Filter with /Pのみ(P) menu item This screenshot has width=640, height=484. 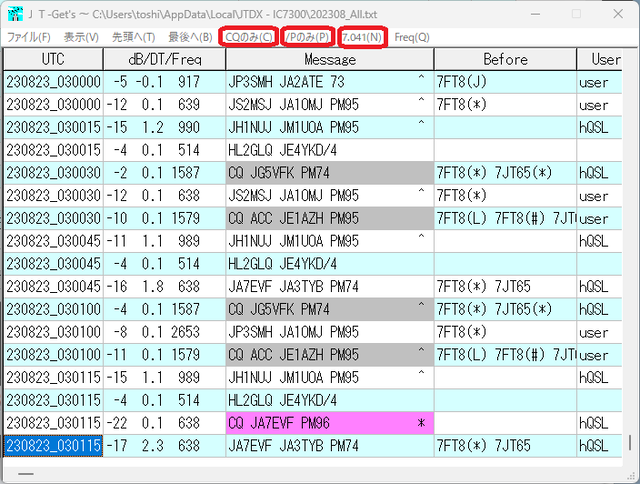307,38
